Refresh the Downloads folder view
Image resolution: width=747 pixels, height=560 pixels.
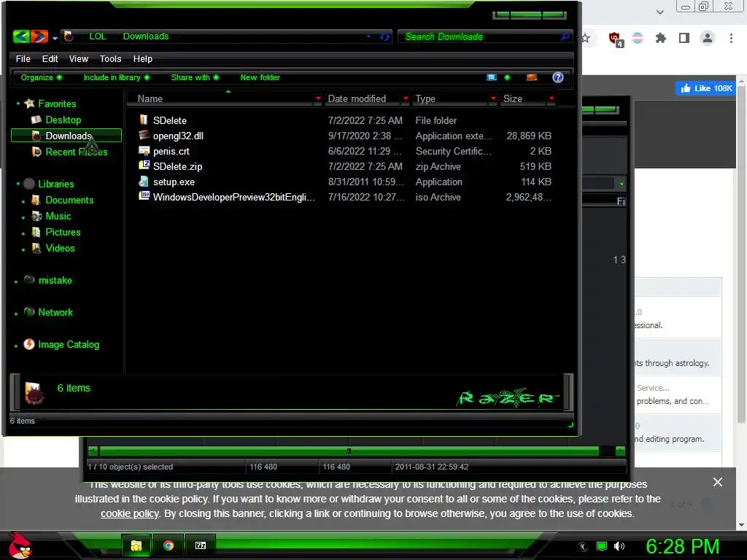[384, 36]
